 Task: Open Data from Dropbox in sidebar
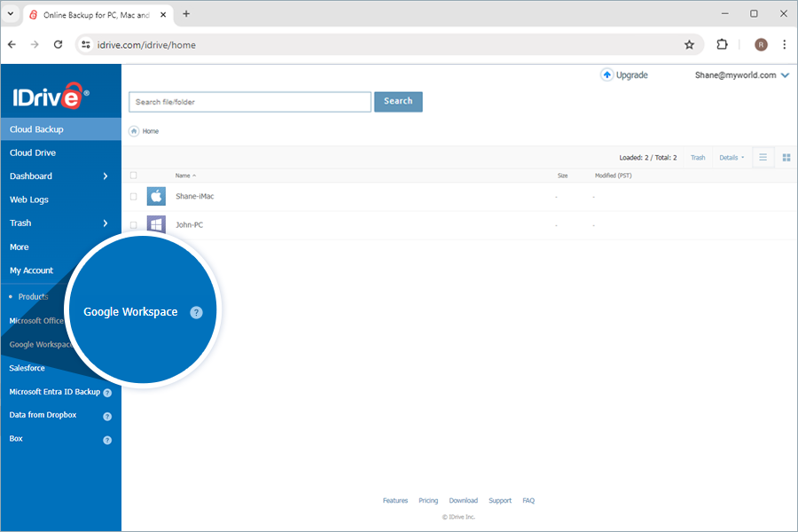(43, 415)
